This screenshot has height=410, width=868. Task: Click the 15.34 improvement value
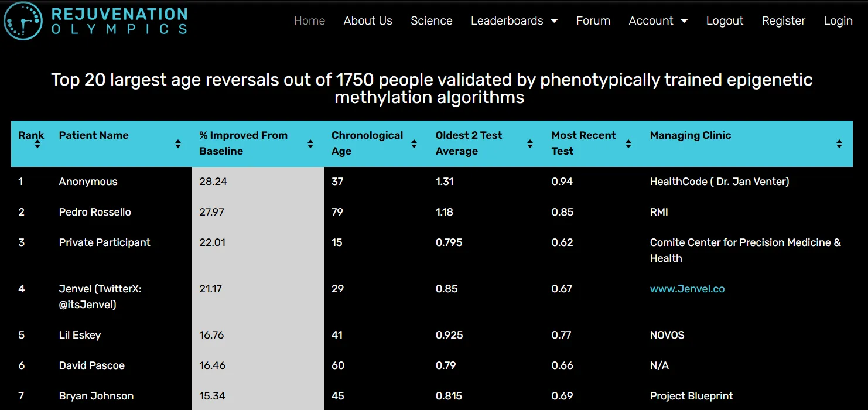tap(213, 396)
